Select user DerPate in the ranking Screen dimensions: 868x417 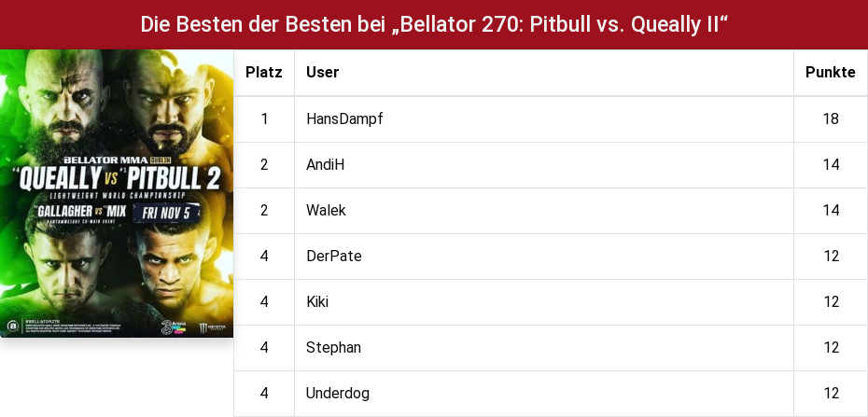point(334,257)
